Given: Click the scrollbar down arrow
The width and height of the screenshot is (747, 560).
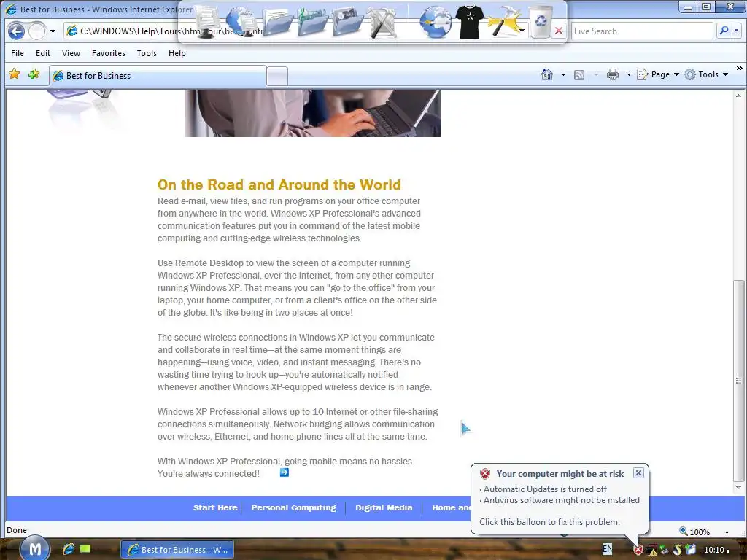Looking at the screenshot, I should click(738, 488).
